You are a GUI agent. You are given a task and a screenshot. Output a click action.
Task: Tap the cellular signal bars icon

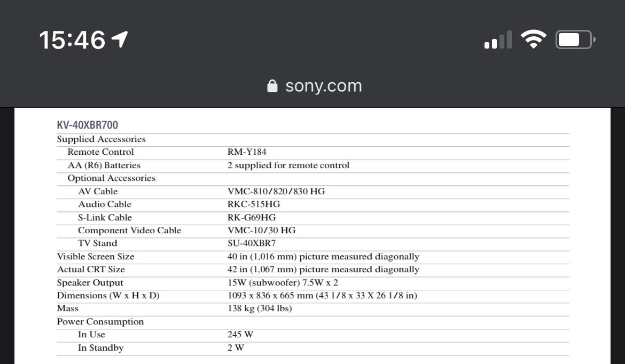click(497, 39)
